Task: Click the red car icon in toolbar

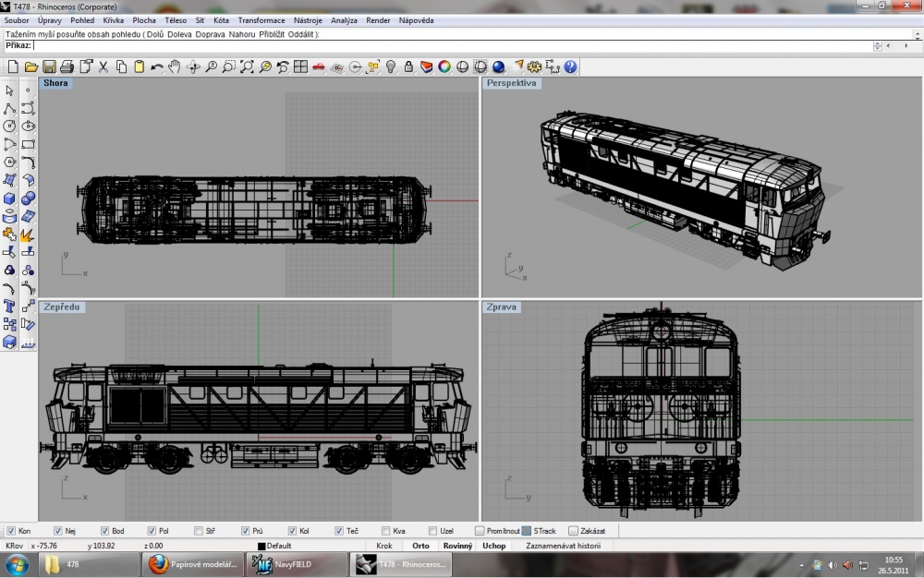Action: tap(319, 67)
